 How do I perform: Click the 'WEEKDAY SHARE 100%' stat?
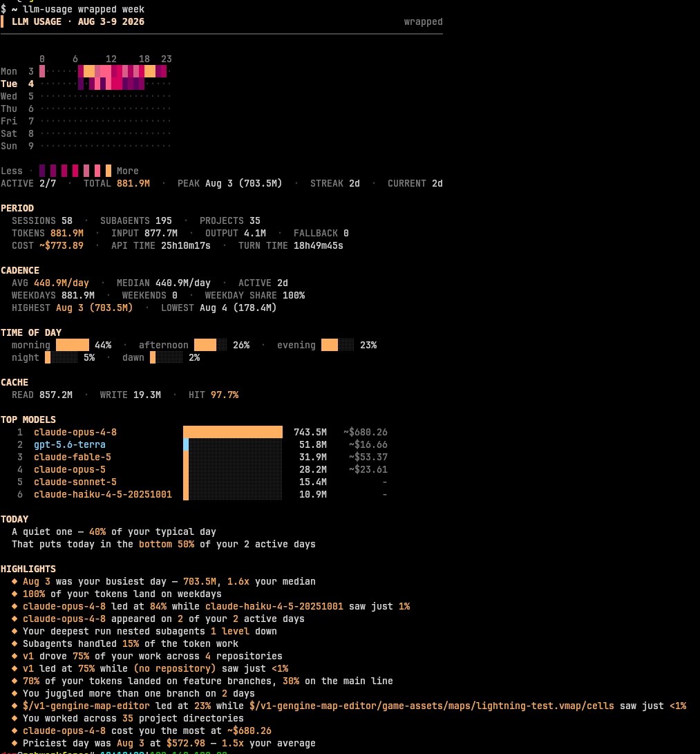click(255, 296)
